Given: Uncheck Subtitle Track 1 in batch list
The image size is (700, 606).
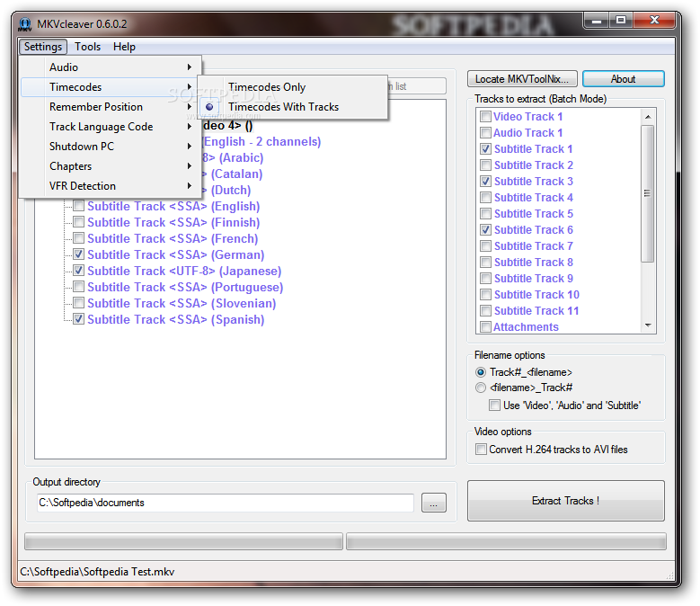Looking at the screenshot, I should (486, 148).
